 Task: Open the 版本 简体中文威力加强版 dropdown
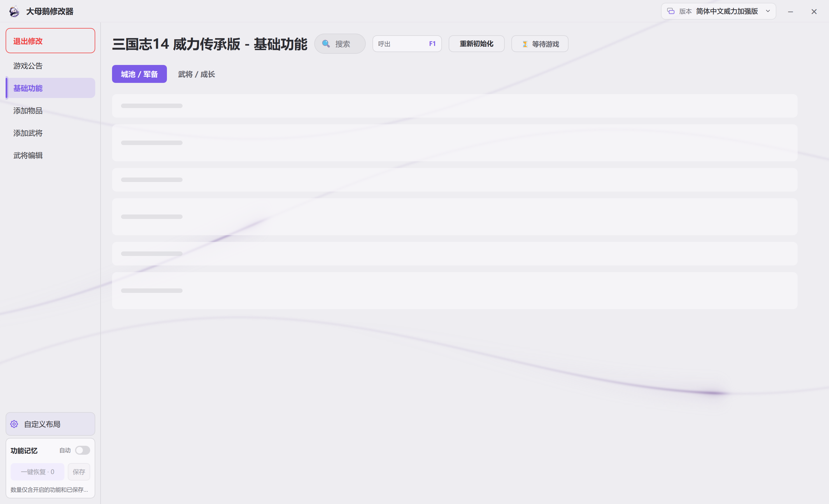point(718,11)
